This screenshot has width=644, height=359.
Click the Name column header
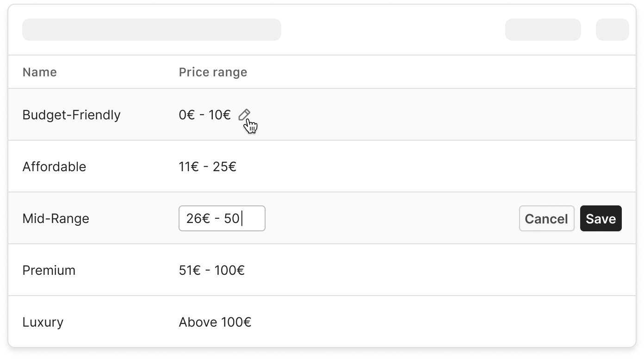click(x=39, y=72)
